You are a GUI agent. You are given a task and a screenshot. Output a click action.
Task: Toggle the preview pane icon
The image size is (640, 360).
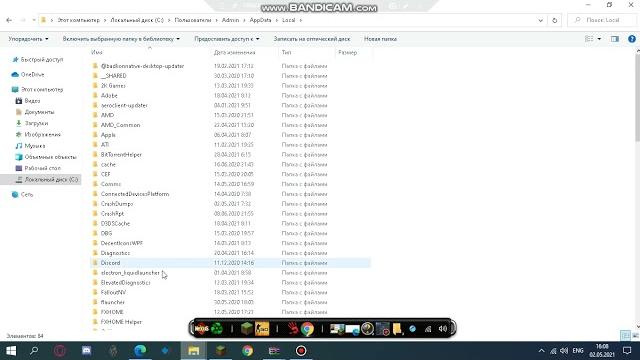tap(615, 39)
